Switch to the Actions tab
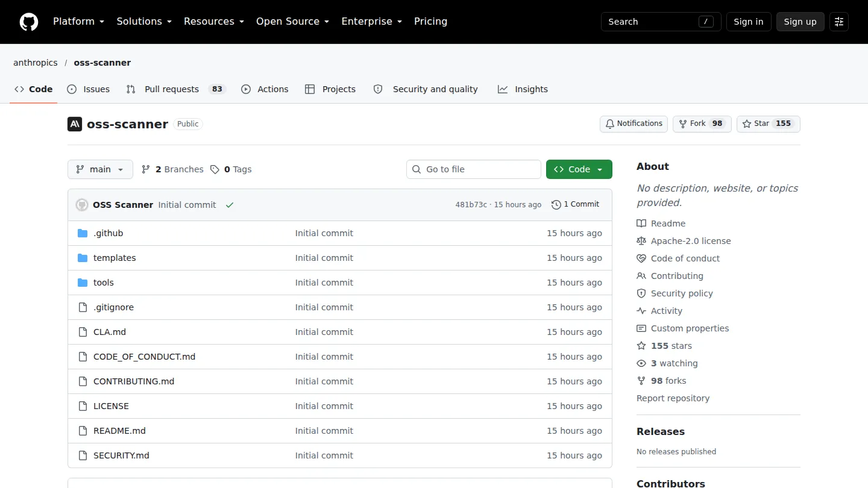The width and height of the screenshot is (868, 488). pos(265,89)
